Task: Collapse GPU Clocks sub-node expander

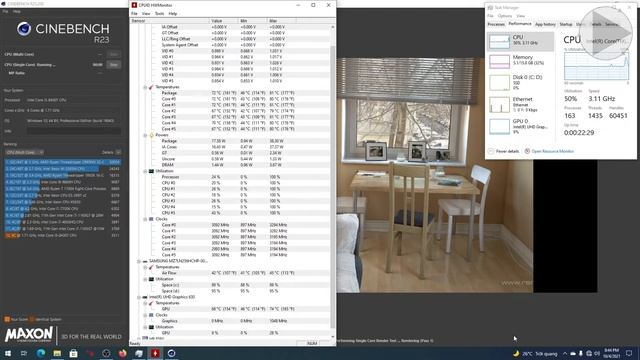Action: [x=145, y=315]
